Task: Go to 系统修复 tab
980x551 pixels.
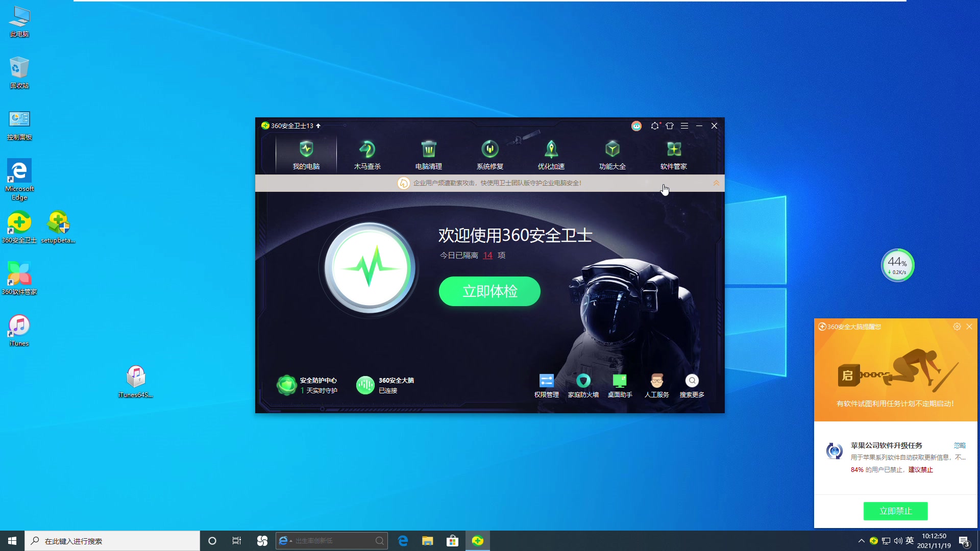Action: [490, 155]
